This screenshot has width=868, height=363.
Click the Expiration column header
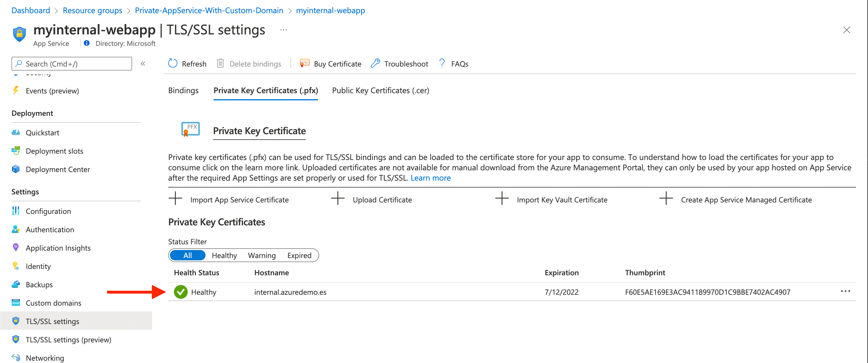[x=561, y=272]
